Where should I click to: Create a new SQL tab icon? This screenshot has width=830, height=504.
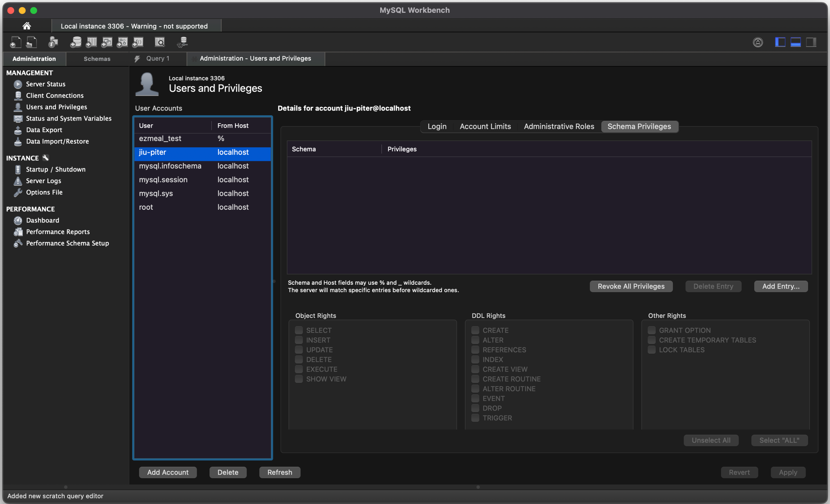(15, 42)
